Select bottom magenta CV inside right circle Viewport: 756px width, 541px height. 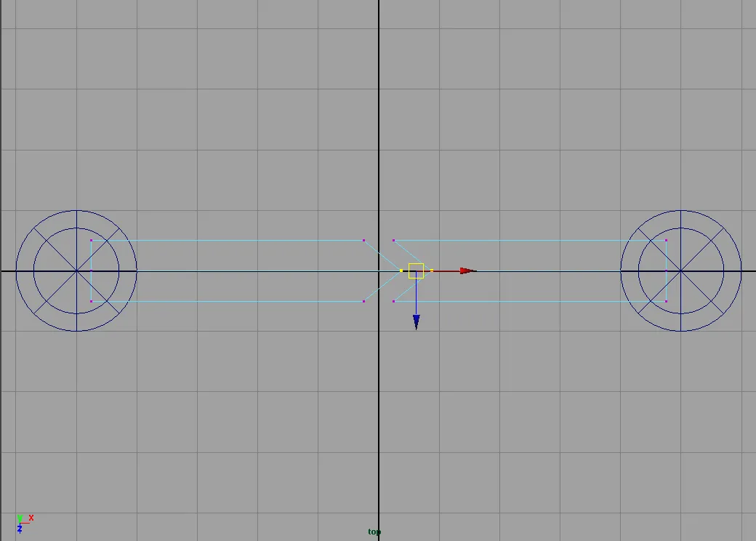point(666,301)
